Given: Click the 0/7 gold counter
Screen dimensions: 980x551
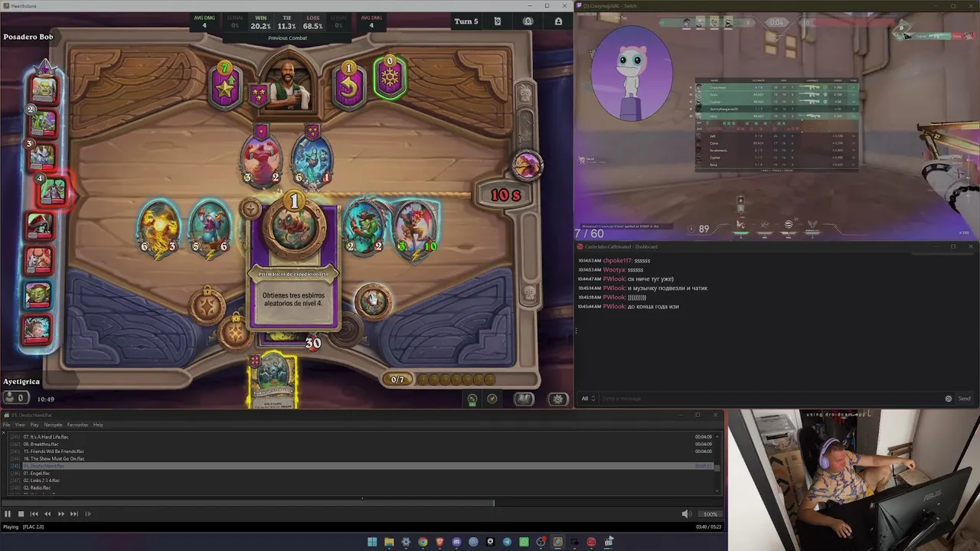Looking at the screenshot, I should click(397, 380).
